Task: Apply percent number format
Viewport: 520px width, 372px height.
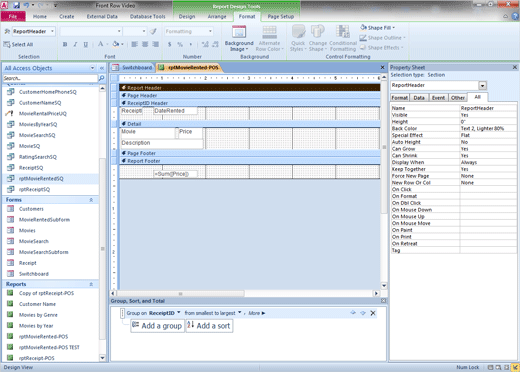Action: point(180,44)
